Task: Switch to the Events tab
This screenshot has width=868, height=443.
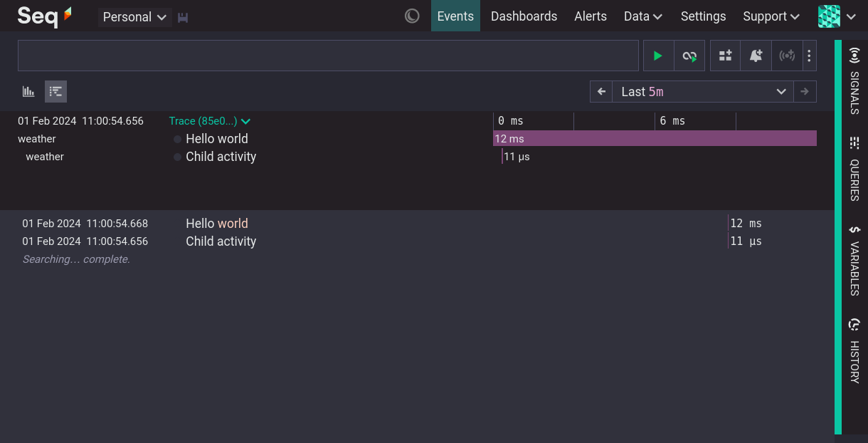Action: tap(455, 16)
